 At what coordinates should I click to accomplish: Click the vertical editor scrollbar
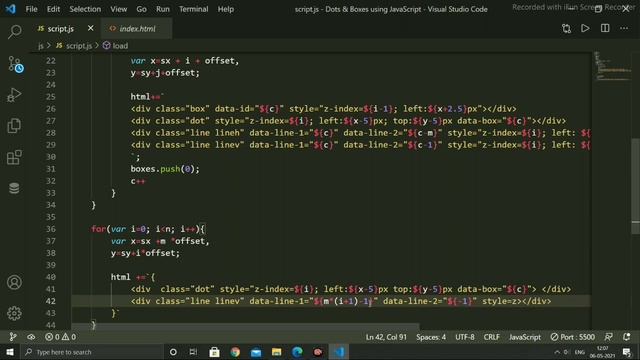point(636,186)
